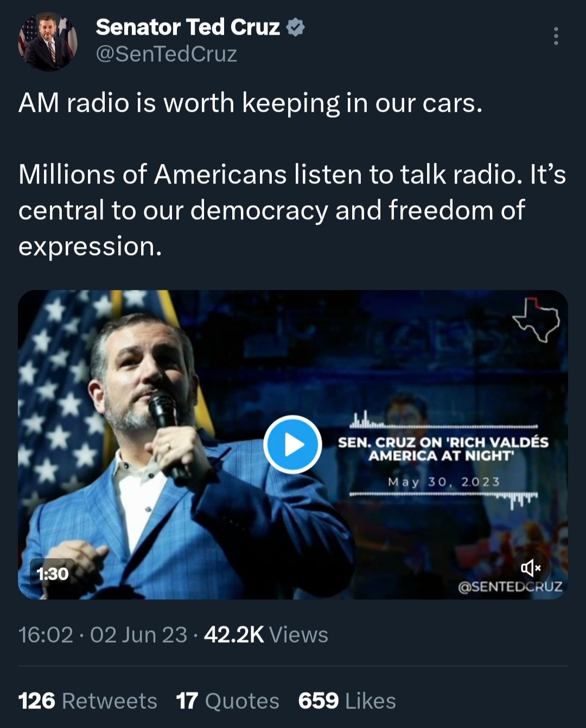
Task: Click the May 30, 2023 date in the video
Action: [x=444, y=482]
